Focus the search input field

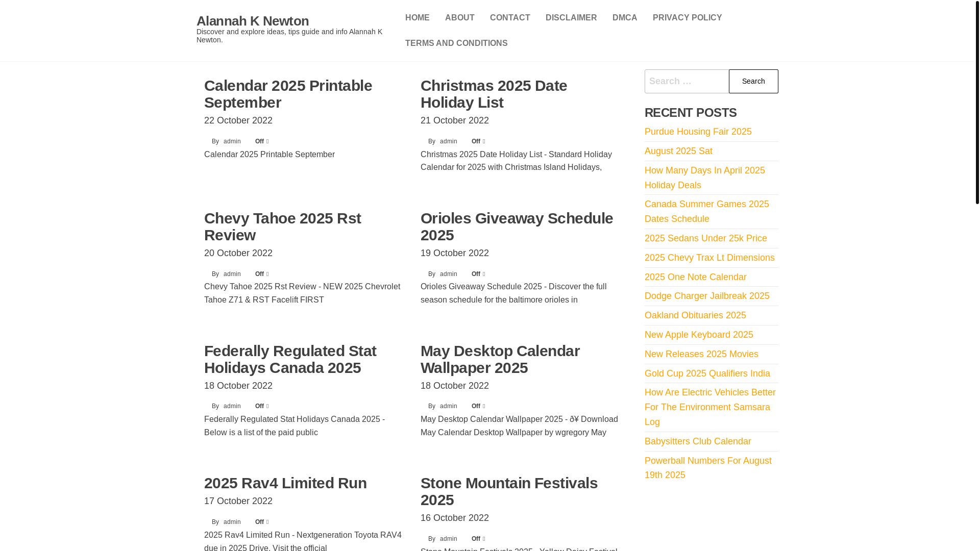(x=687, y=81)
